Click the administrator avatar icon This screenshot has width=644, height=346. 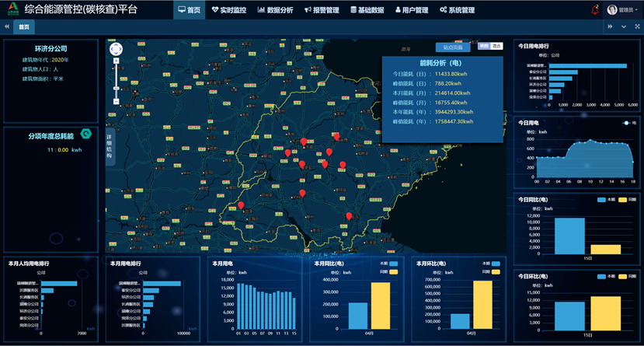pos(612,10)
